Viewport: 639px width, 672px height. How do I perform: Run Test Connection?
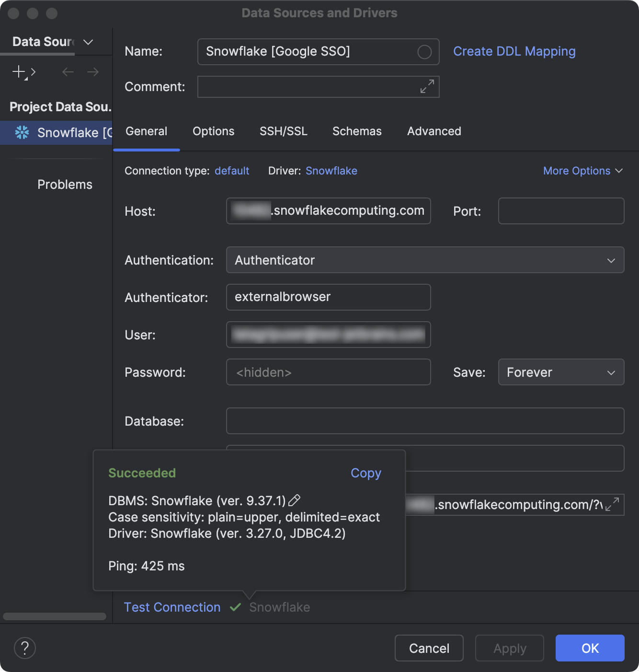click(172, 607)
